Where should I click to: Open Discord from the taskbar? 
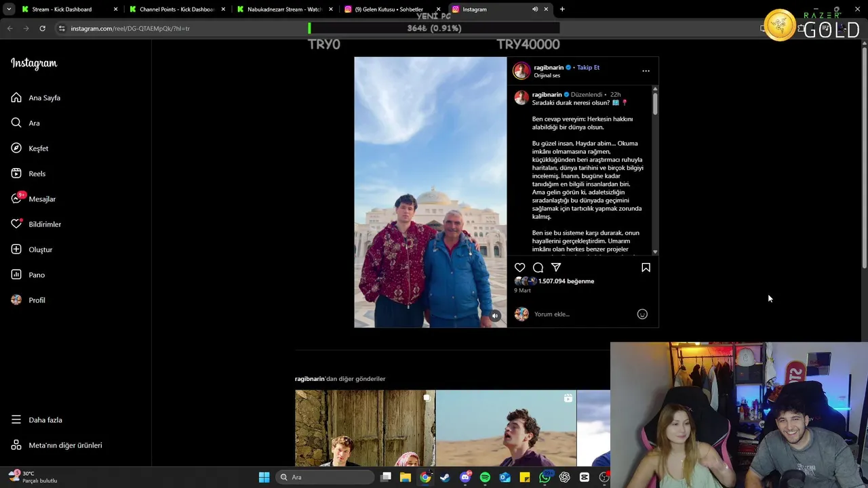pyautogui.click(x=465, y=477)
